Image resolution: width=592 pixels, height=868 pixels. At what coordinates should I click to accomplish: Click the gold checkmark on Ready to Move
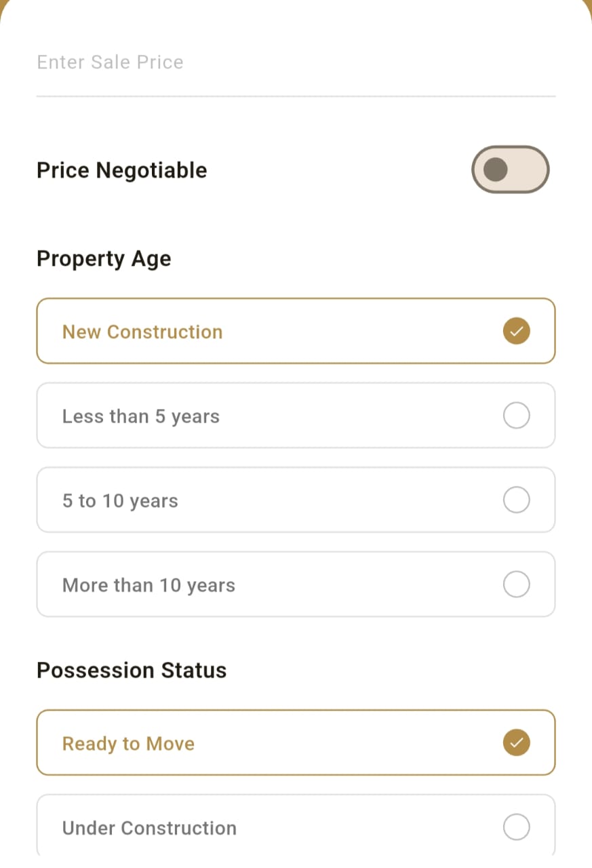(517, 743)
